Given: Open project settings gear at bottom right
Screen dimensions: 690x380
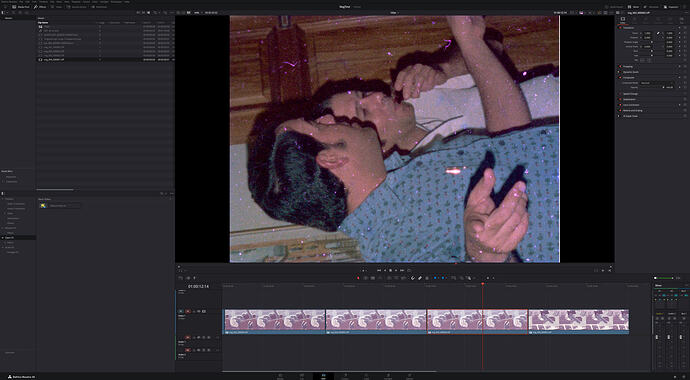Looking at the screenshot, I should 683,377.
